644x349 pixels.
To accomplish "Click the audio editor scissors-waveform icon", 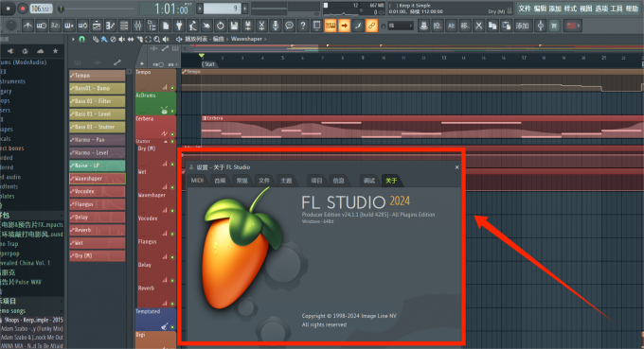I will coord(261,26).
